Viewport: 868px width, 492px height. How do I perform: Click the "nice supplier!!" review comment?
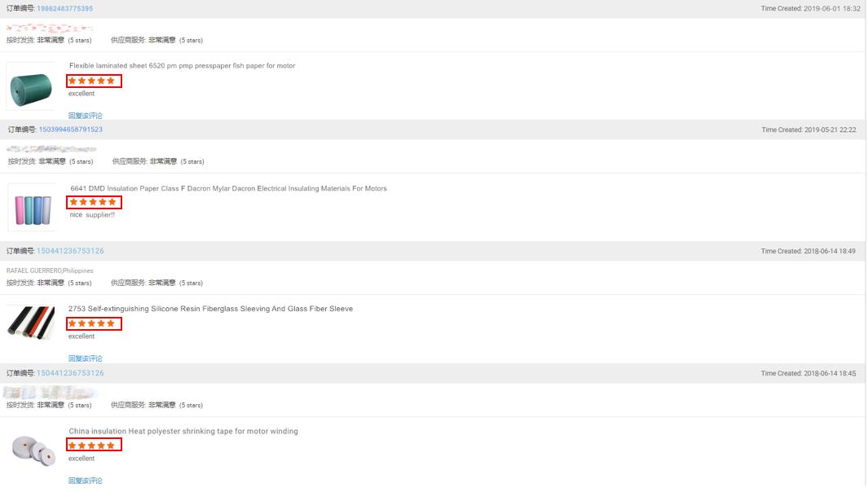[x=92, y=215]
